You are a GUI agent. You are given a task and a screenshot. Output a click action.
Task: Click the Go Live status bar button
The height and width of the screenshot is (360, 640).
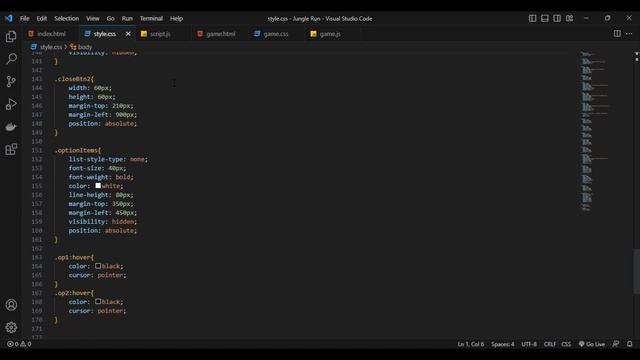pos(591,344)
